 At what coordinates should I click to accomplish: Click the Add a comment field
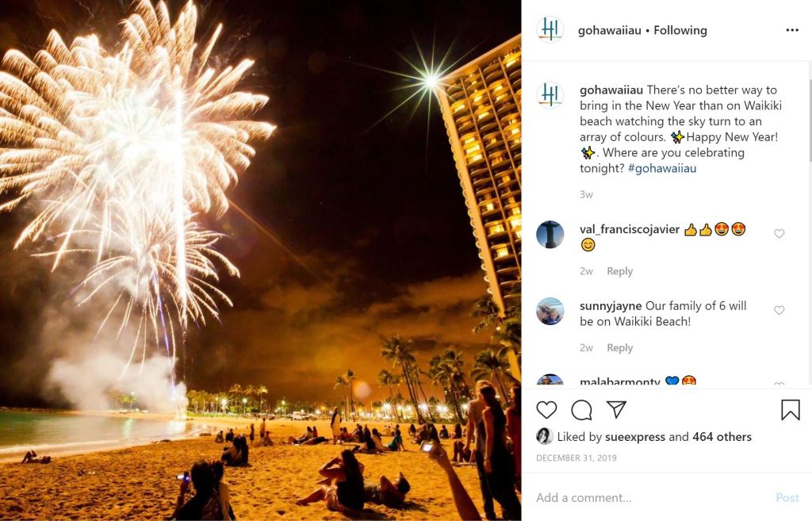tap(653, 498)
